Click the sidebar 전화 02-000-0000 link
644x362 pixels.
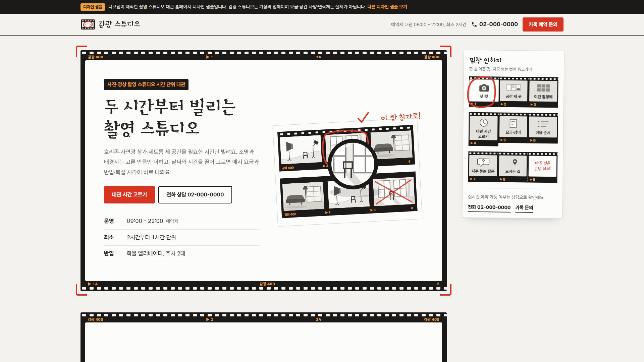(489, 207)
